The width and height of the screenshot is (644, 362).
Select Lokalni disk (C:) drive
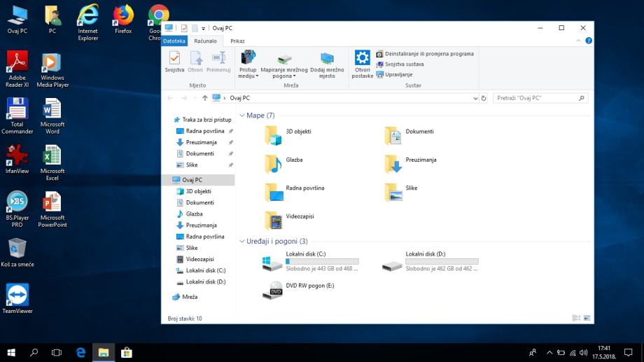tap(310, 261)
